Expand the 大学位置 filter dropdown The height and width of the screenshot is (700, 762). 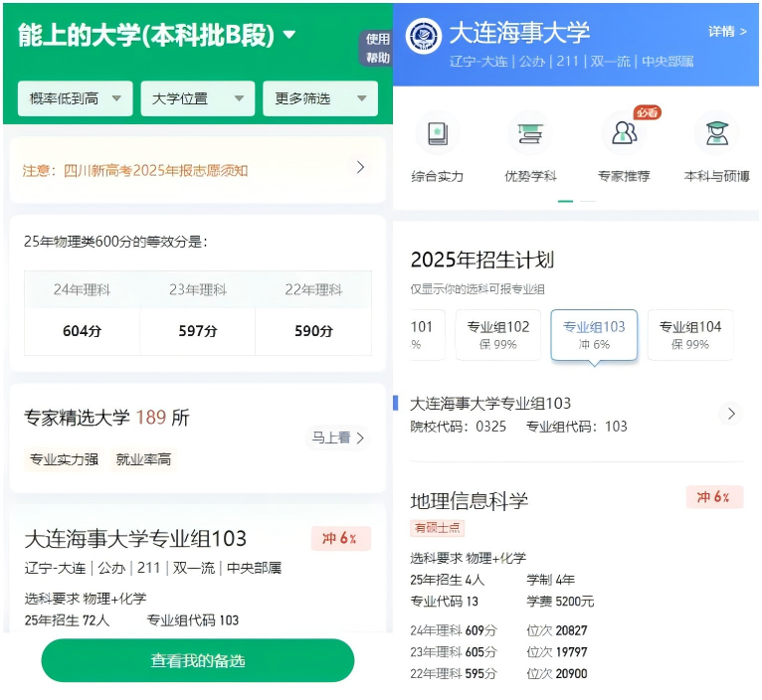197,98
